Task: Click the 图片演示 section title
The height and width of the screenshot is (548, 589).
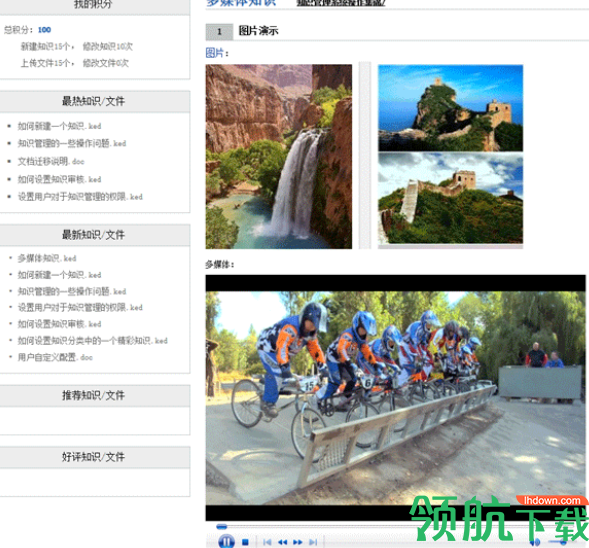Action: tap(258, 31)
